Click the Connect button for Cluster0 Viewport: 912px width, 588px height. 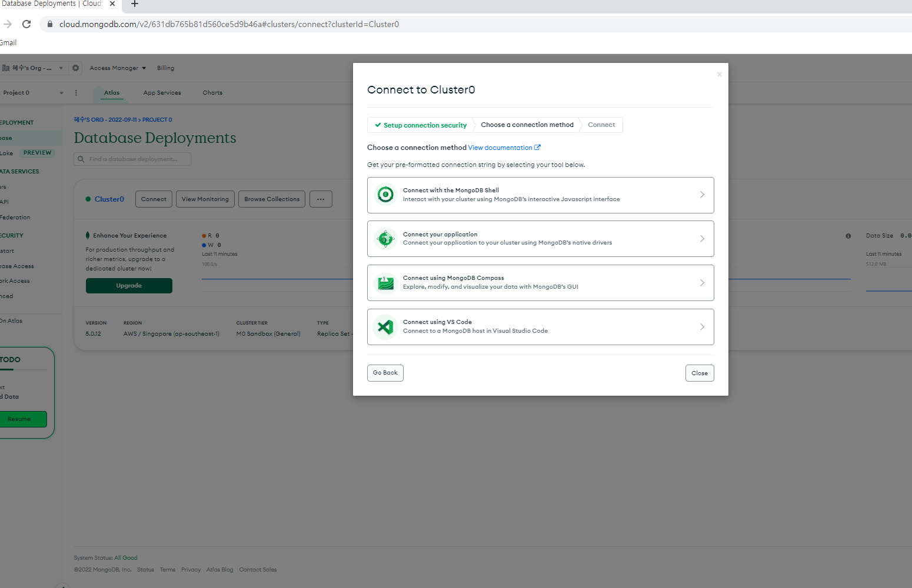(154, 199)
